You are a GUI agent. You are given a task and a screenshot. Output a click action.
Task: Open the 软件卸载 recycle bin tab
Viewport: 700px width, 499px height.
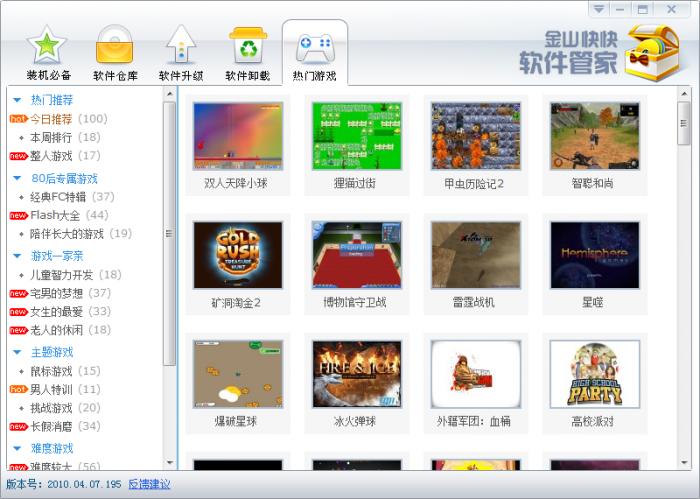click(248, 53)
